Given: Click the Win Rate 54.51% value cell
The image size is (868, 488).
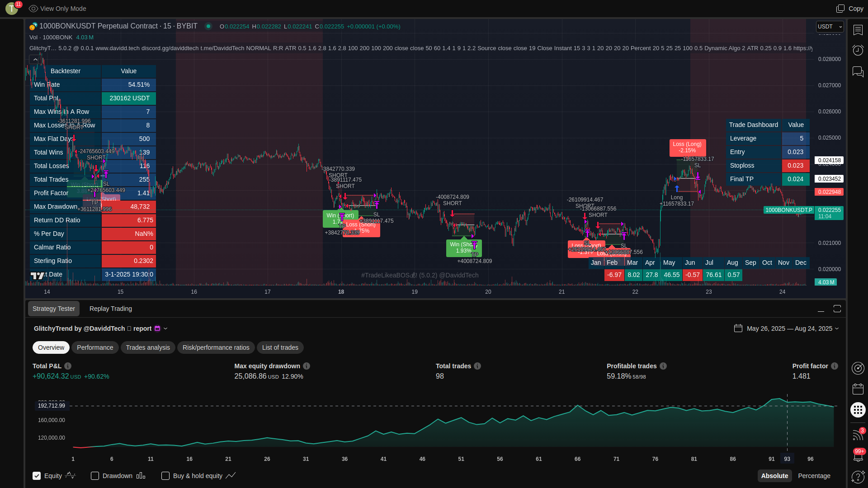Looking at the screenshot, I should coord(129,84).
